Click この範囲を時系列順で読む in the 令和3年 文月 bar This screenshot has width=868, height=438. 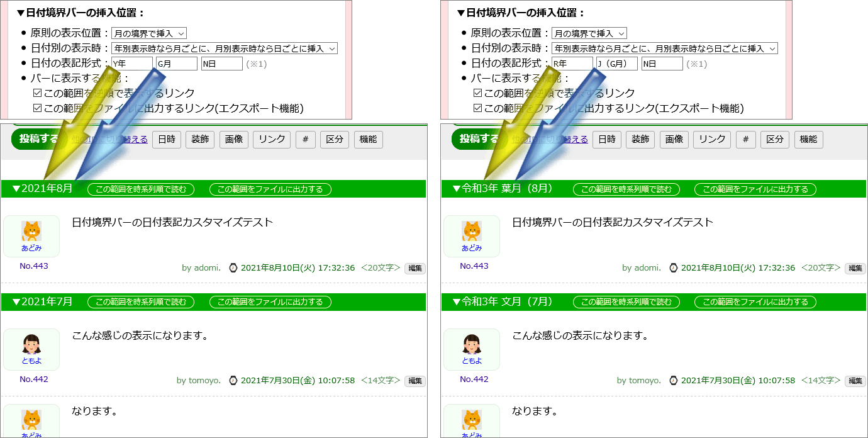(x=626, y=303)
